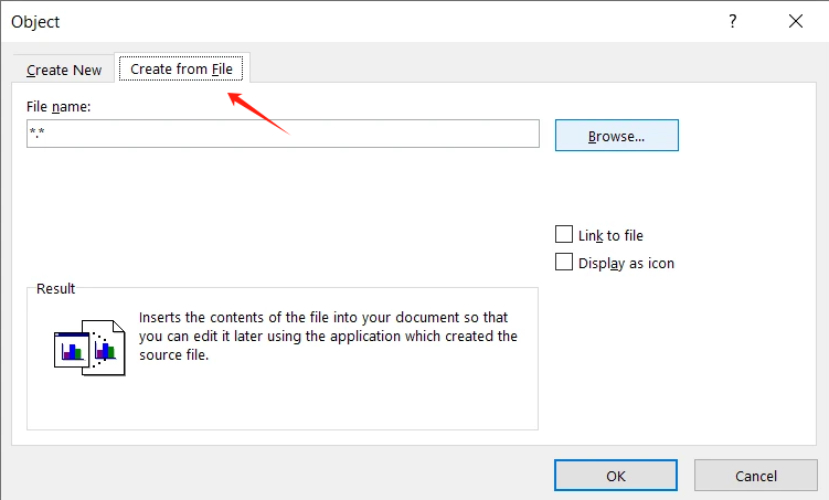
Task: Click the Object title bar text
Action: [x=36, y=21]
